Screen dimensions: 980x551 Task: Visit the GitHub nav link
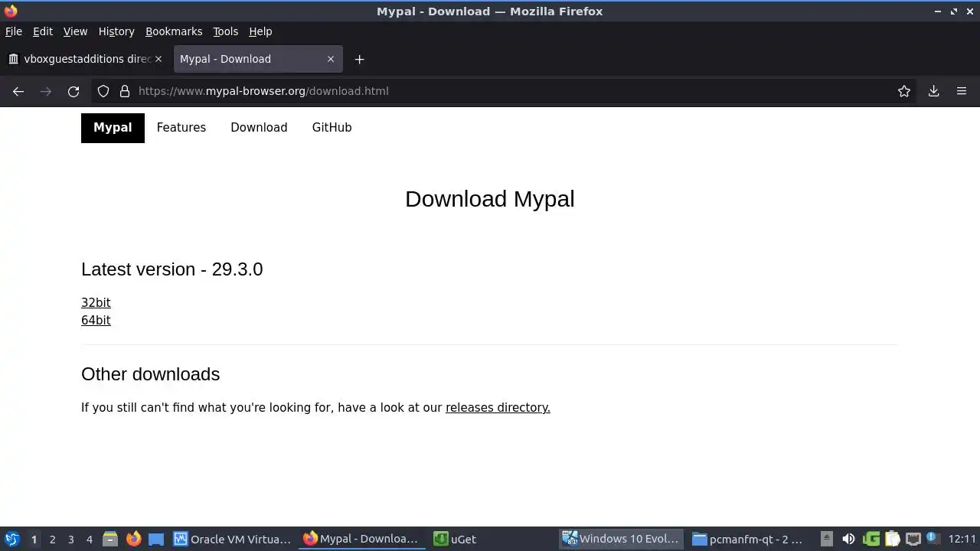(x=332, y=128)
